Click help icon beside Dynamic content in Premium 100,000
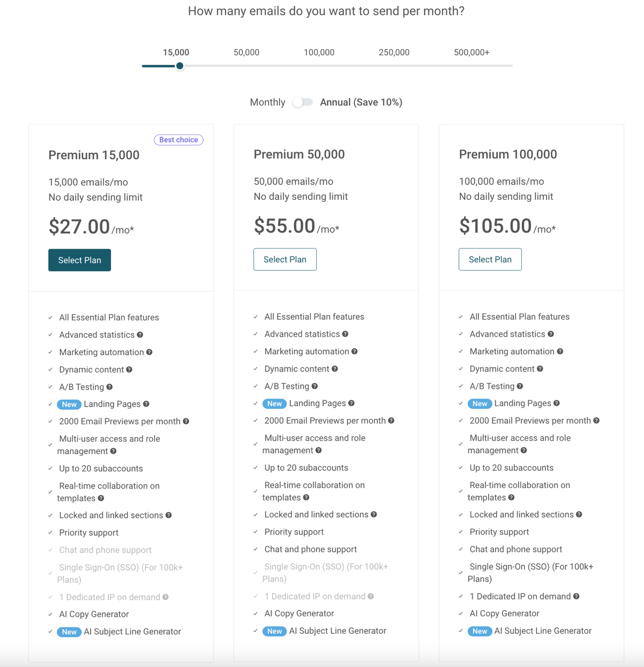Screen dimensions: 644x667 540,369
